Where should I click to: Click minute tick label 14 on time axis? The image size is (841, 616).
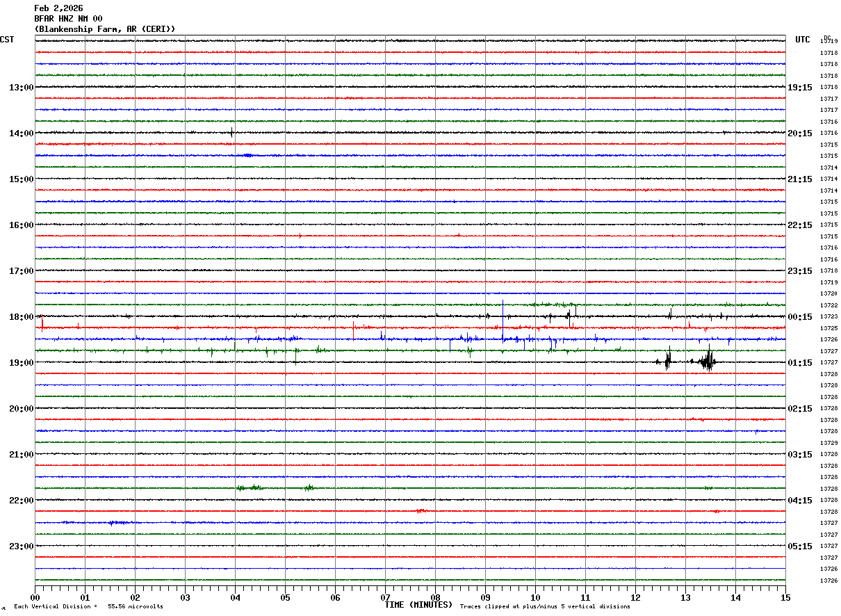735,597
